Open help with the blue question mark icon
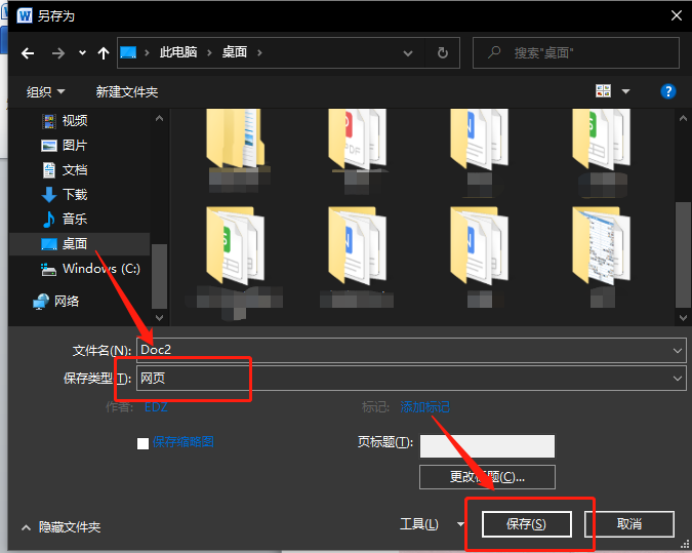This screenshot has height=553, width=692. click(x=668, y=91)
